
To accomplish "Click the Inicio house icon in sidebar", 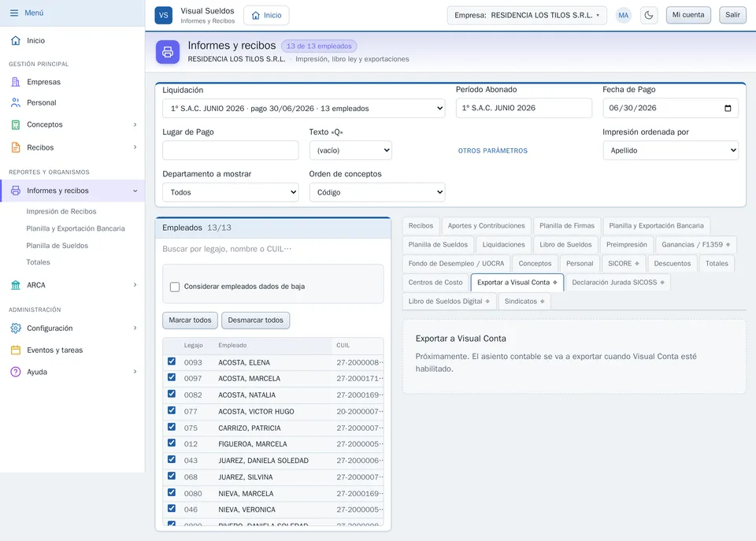I will [16, 40].
